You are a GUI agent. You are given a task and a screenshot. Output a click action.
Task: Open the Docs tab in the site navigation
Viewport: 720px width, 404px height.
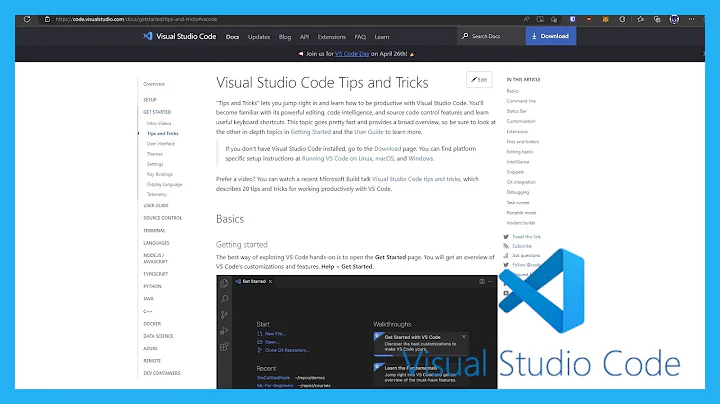pyautogui.click(x=232, y=37)
